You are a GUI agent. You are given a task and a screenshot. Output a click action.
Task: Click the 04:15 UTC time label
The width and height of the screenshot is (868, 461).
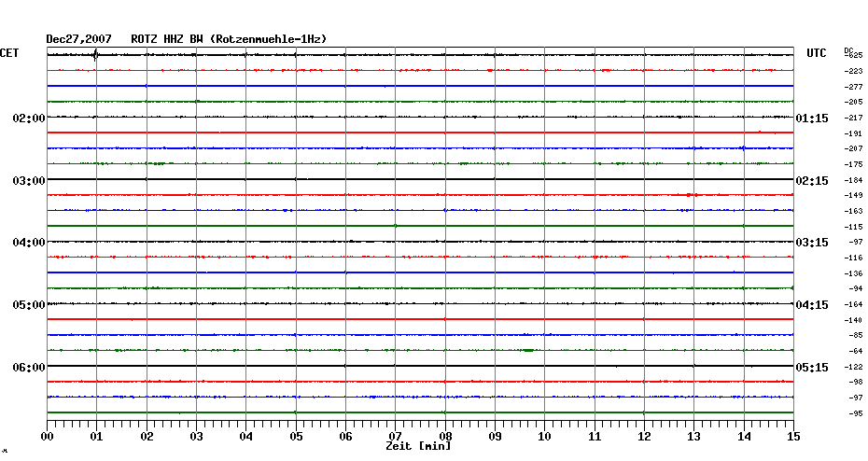pyautogui.click(x=812, y=305)
